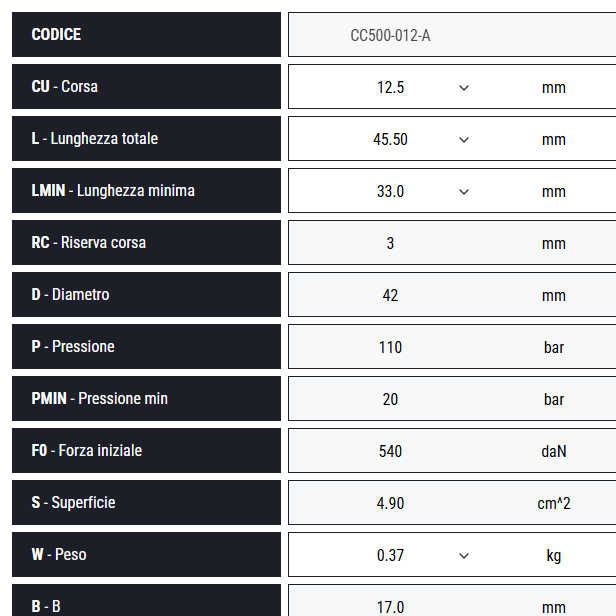The width and height of the screenshot is (616, 616).
Task: Click the PMIN - Pressione min label
Action: tap(99, 398)
